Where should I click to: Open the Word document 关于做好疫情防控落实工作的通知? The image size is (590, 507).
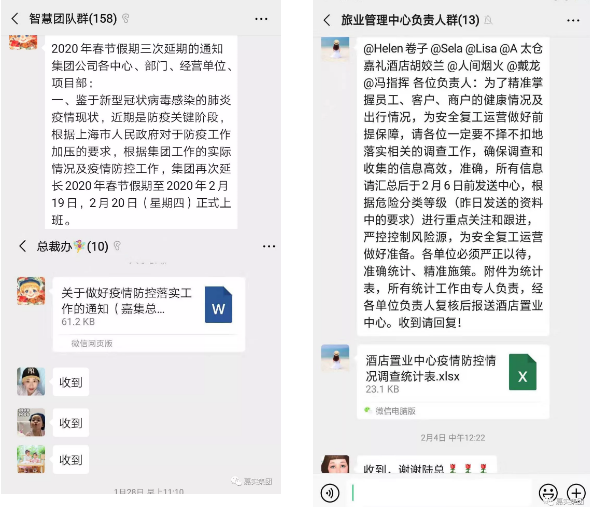tap(149, 314)
